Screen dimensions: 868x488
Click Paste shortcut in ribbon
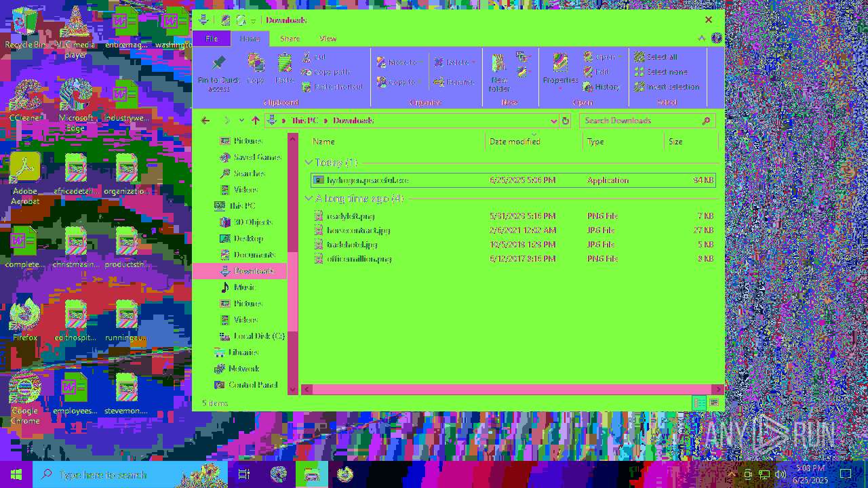tap(332, 87)
